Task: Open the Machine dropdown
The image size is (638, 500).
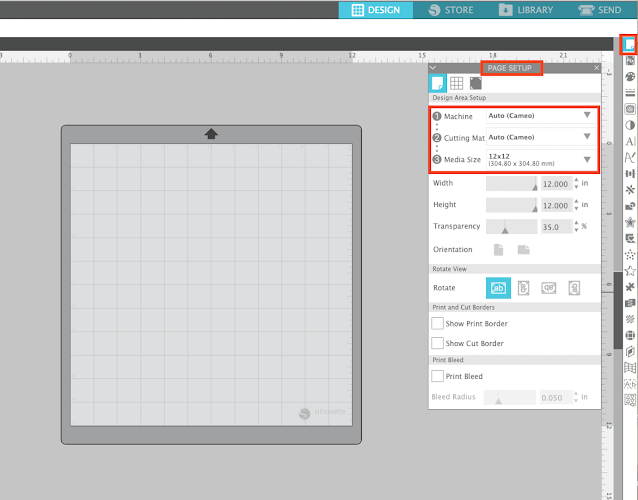Action: 540,116
